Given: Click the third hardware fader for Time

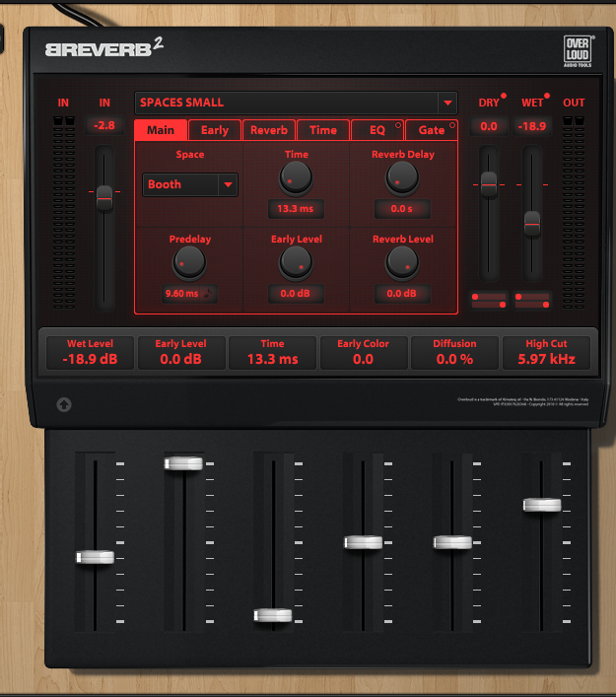Looking at the screenshot, I should tap(273, 615).
